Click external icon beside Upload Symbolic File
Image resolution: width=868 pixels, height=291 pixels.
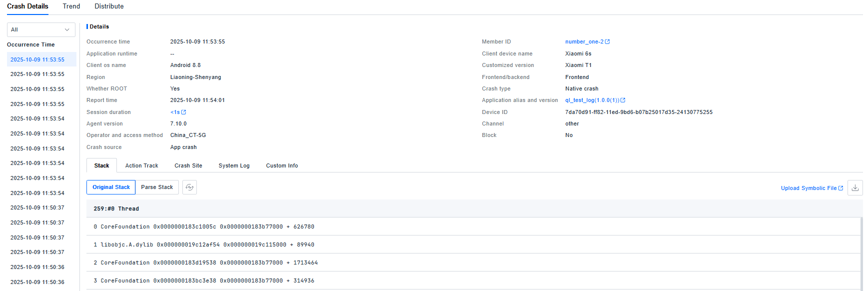point(841,188)
